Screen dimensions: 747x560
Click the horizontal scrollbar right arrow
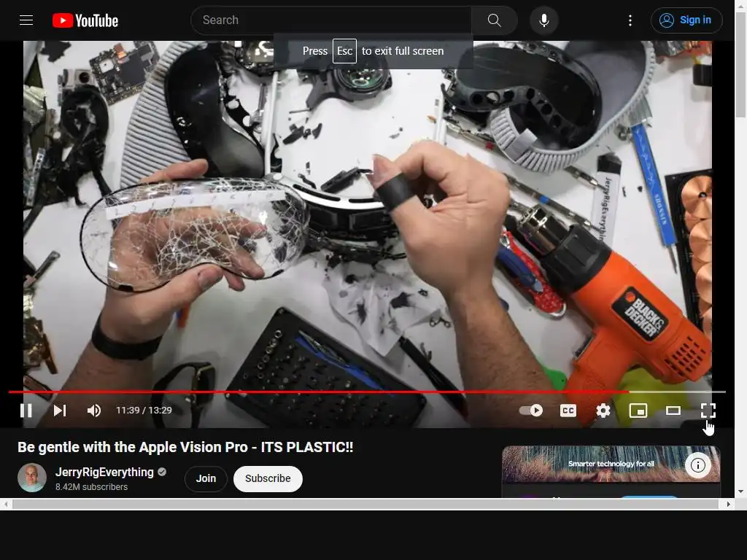(729, 505)
